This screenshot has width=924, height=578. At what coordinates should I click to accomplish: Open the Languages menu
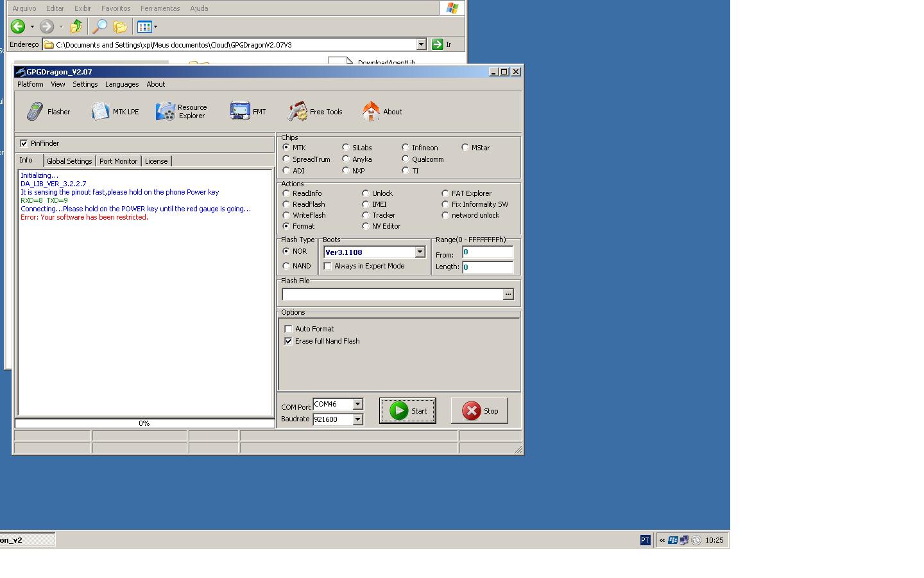(122, 84)
